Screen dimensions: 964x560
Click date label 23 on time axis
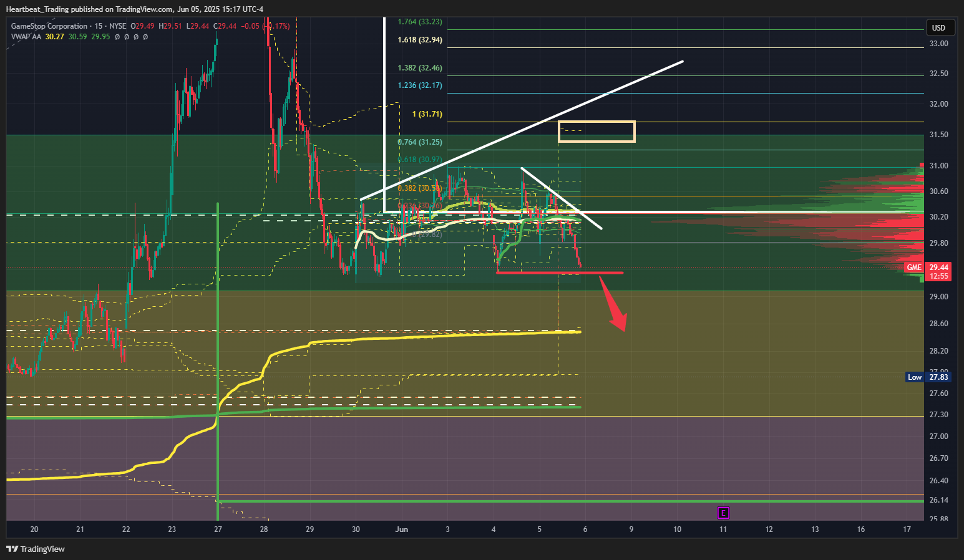[172, 529]
